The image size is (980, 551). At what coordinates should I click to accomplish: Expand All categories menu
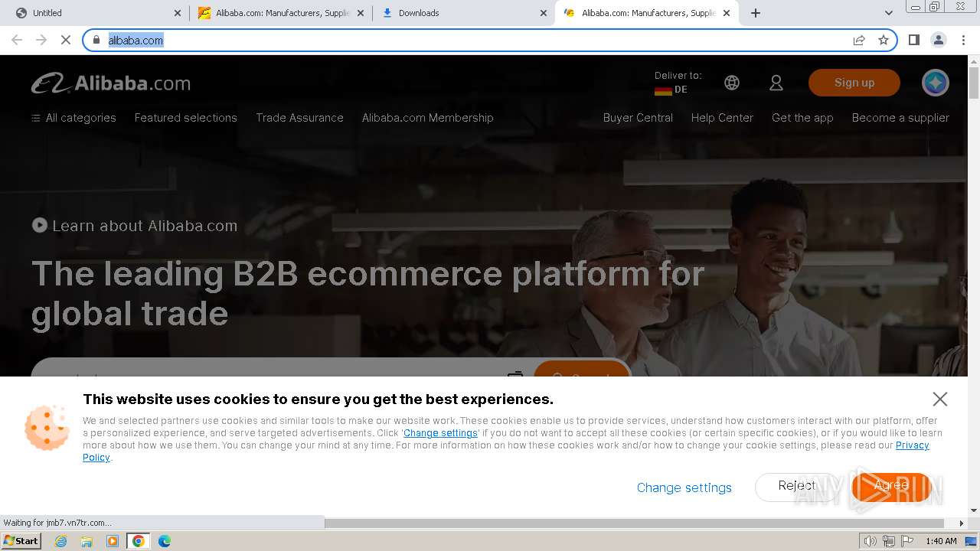point(73,118)
